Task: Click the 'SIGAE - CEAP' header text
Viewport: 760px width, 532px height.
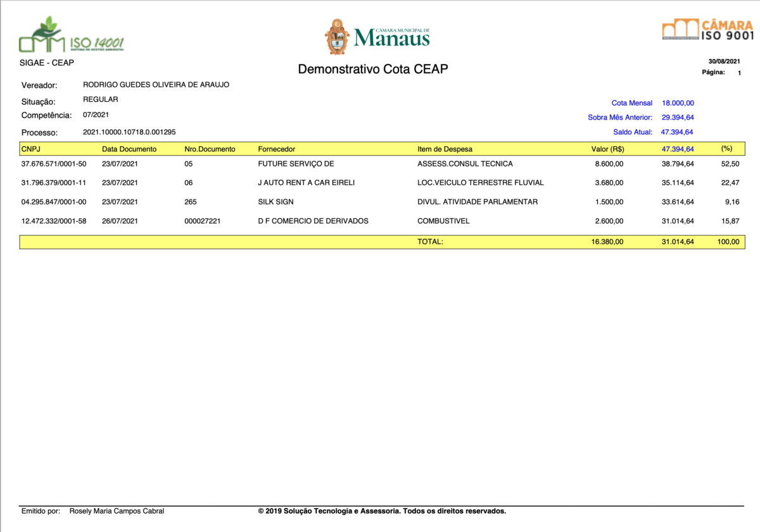Action: pyautogui.click(x=47, y=63)
